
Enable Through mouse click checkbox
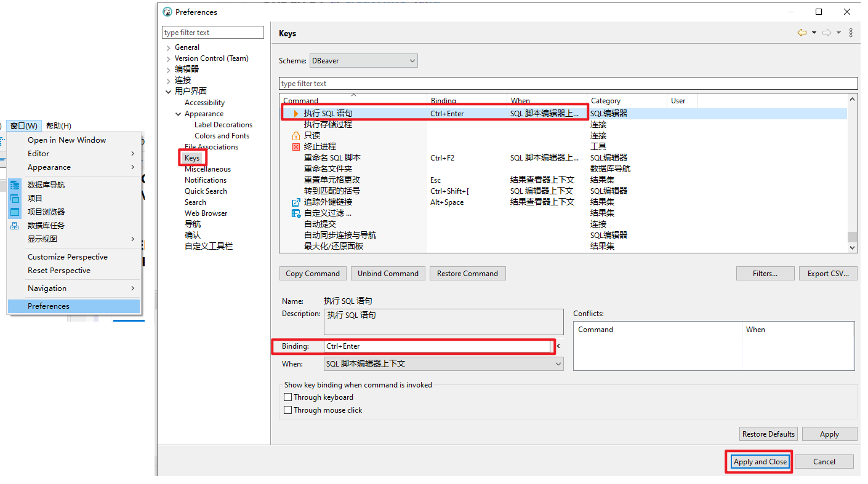[x=287, y=410]
